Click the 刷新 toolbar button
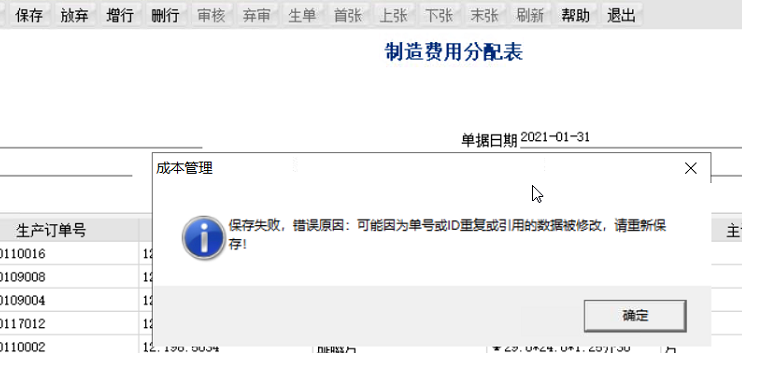Screen dimensions: 763x377 click(x=530, y=15)
